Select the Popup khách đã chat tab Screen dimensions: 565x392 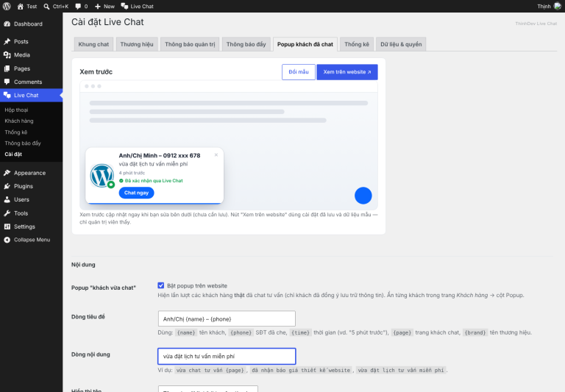point(305,44)
